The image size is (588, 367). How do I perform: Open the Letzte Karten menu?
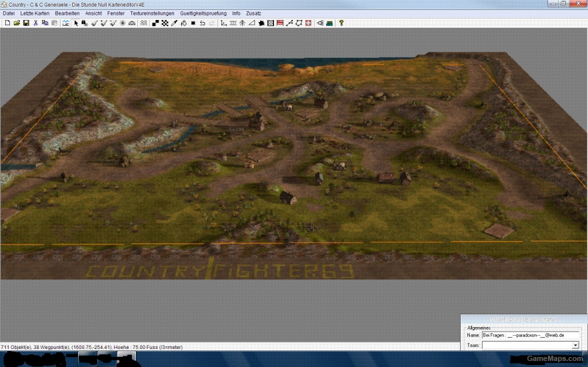(35, 13)
